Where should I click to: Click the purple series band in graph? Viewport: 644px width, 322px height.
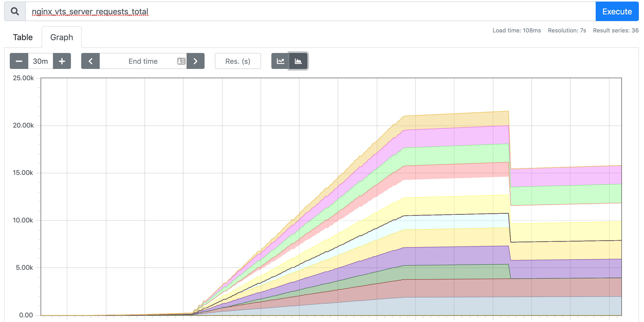pyautogui.click(x=455, y=255)
